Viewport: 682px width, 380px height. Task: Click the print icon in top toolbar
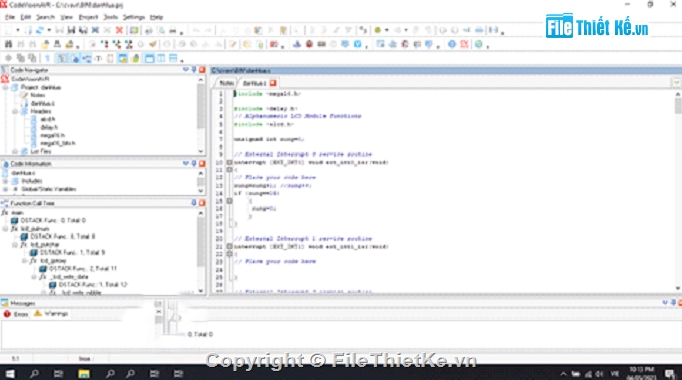[173, 30]
